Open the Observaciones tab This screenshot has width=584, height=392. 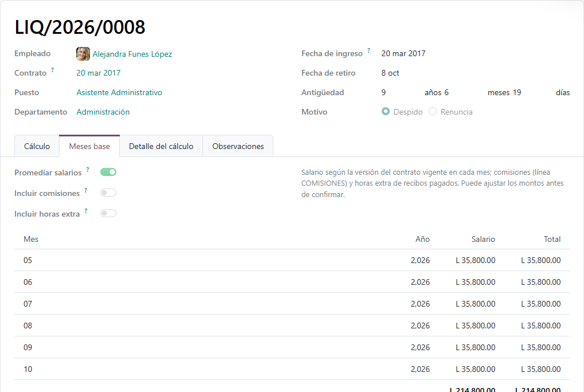238,146
